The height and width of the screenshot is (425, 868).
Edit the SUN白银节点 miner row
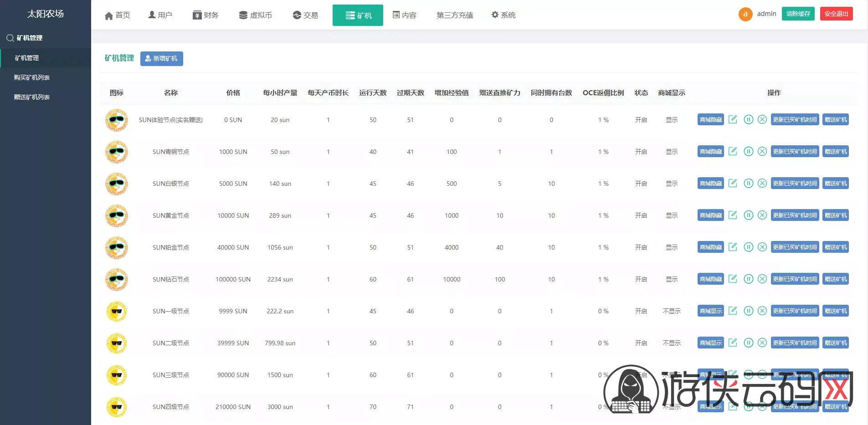click(733, 183)
